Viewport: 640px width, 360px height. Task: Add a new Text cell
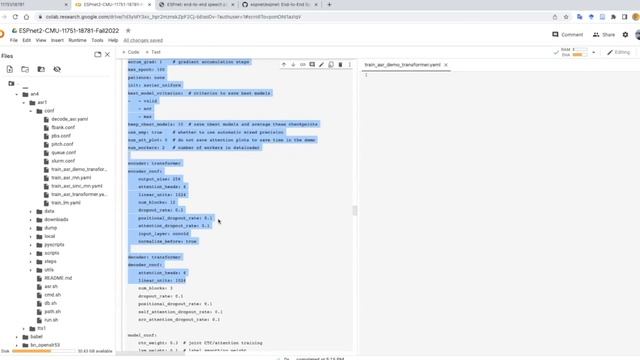tap(153, 52)
